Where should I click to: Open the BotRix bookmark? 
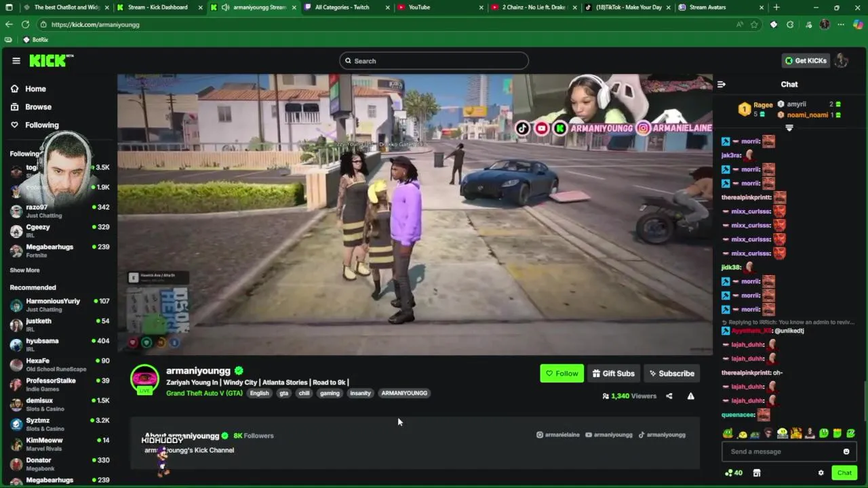35,40
